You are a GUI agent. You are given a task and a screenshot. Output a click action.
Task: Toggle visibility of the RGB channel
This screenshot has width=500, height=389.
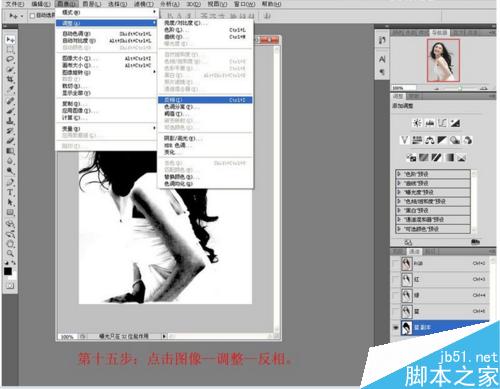tap(395, 264)
